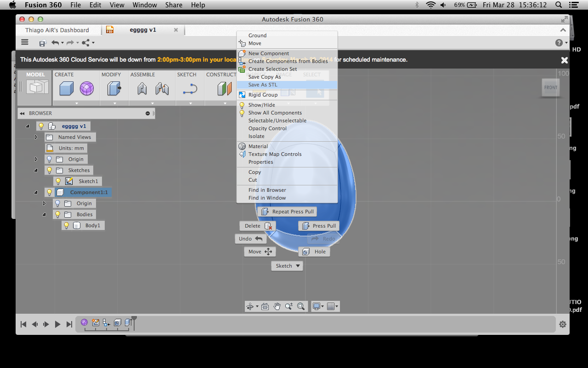
Task: Open the timeline settings gear icon
Action: coord(563,324)
